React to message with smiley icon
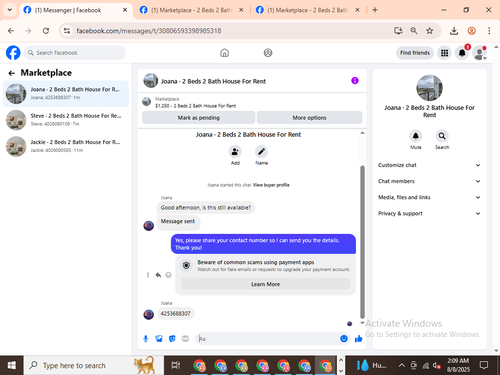 [168, 275]
